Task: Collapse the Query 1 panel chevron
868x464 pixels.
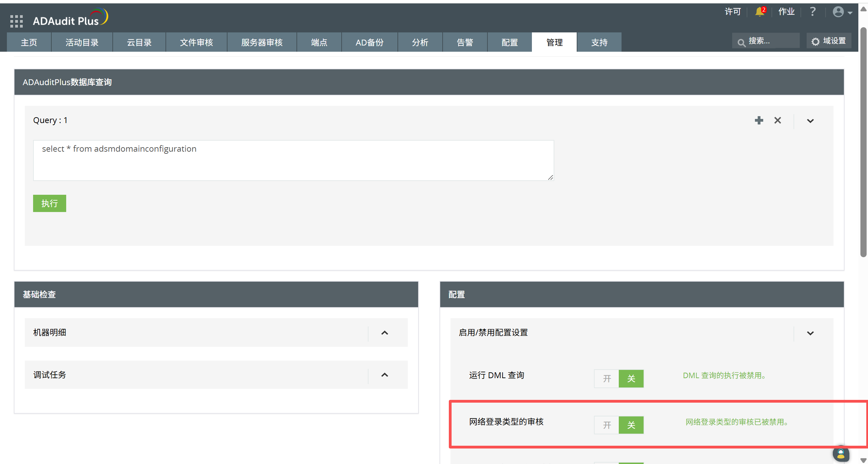Action: pos(810,121)
